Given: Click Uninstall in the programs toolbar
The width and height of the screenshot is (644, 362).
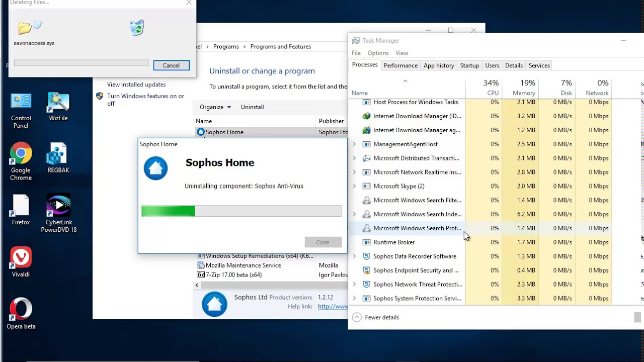Looking at the screenshot, I should 252,107.
